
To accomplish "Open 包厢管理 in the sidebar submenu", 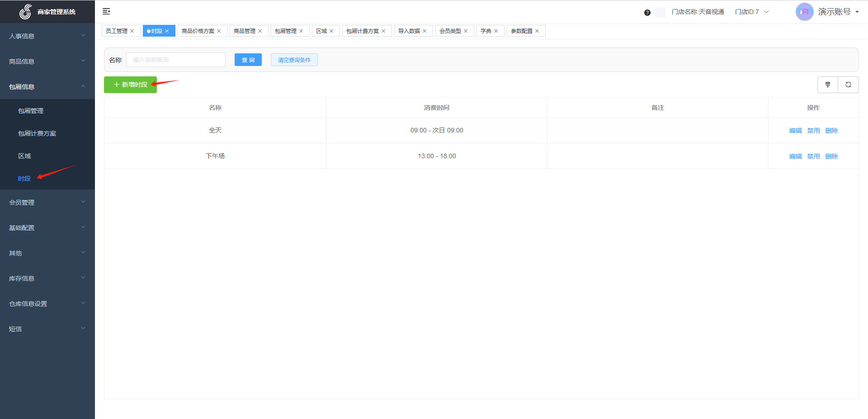I will 31,111.
